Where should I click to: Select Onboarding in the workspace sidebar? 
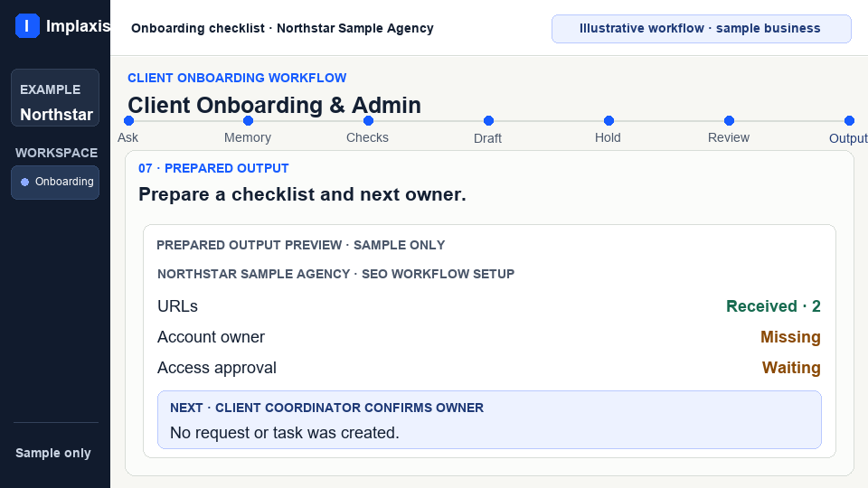55,182
